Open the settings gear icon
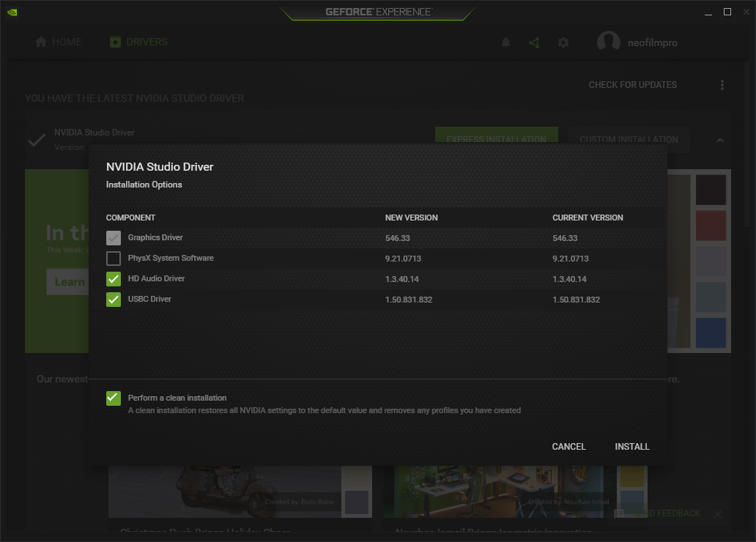The image size is (756, 542). [x=563, y=42]
